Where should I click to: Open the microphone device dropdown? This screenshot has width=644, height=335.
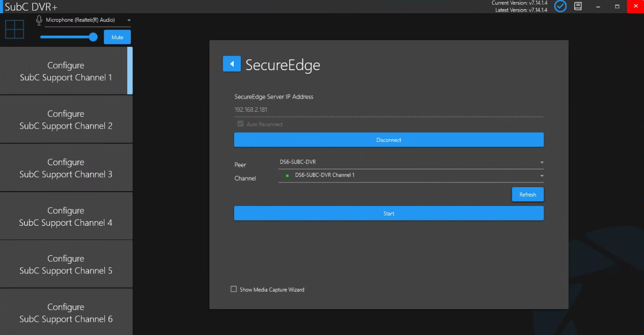click(x=88, y=20)
